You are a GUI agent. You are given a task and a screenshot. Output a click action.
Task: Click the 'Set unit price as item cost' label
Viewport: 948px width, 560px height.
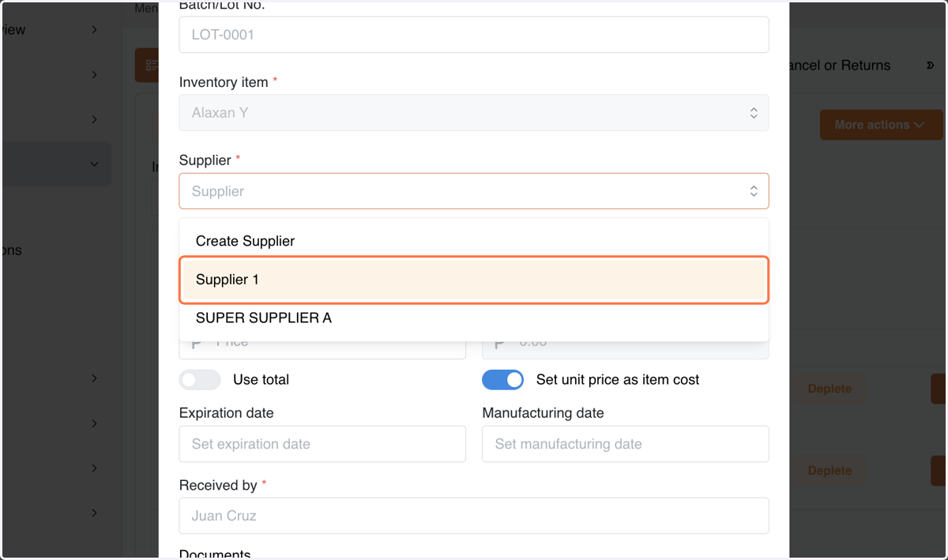618,380
